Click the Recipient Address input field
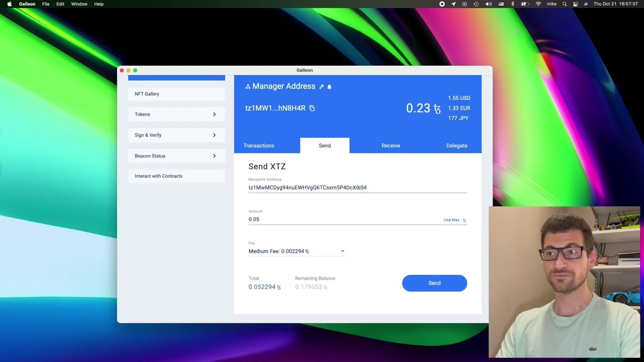This screenshot has height=362, width=644. [358, 188]
